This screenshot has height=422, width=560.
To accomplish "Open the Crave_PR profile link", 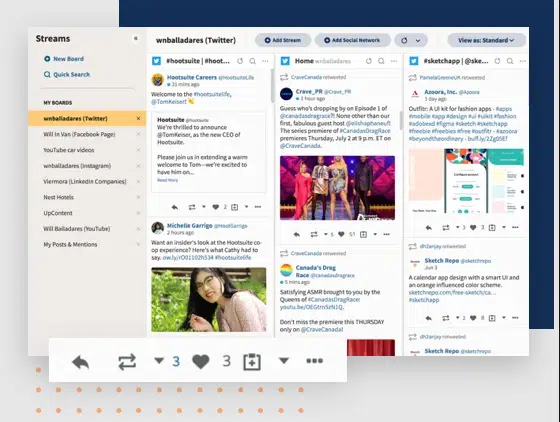I will pyautogui.click(x=309, y=91).
